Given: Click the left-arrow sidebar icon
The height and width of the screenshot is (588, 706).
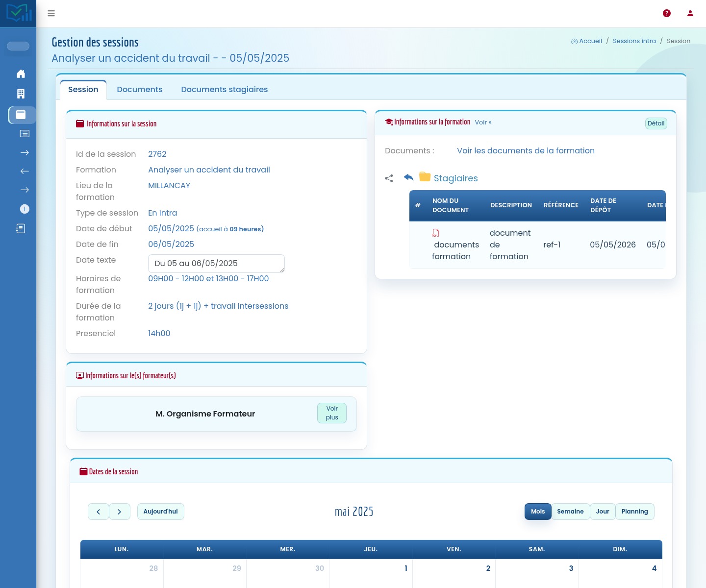Looking at the screenshot, I should (25, 171).
